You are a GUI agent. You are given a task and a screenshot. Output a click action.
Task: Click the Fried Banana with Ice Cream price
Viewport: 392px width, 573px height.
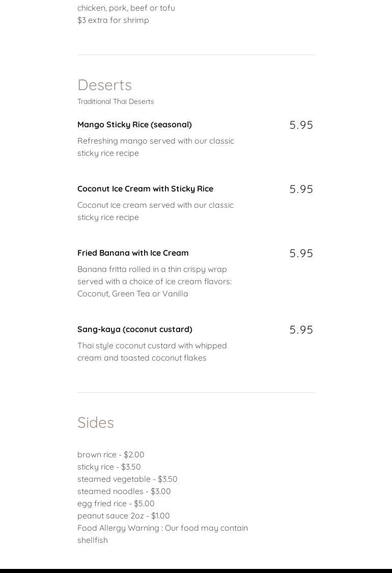click(301, 254)
